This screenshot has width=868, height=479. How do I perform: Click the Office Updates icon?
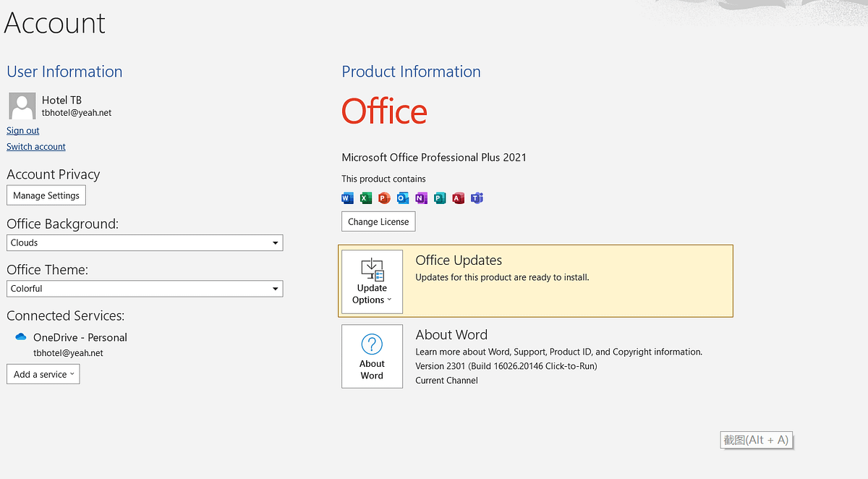click(372, 269)
